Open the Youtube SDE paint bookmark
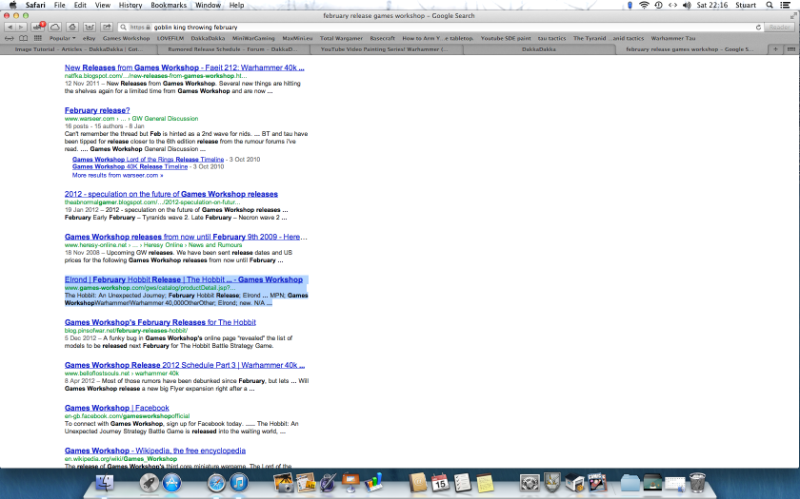Viewport: 800px width, 499px height. [506, 38]
